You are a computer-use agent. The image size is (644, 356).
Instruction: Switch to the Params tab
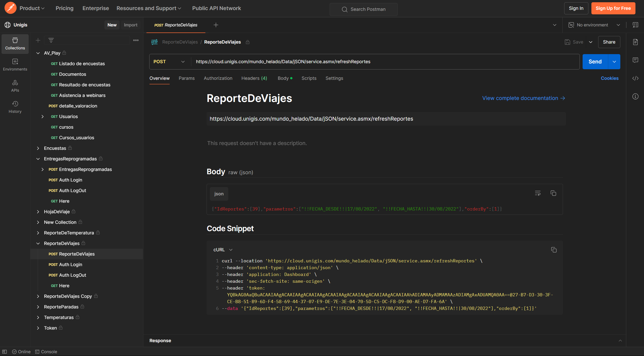[187, 78]
